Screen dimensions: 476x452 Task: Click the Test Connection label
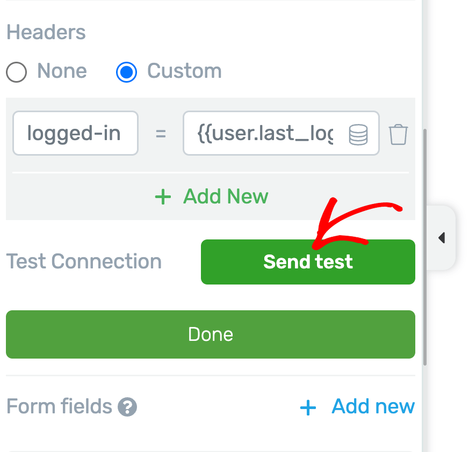click(84, 261)
